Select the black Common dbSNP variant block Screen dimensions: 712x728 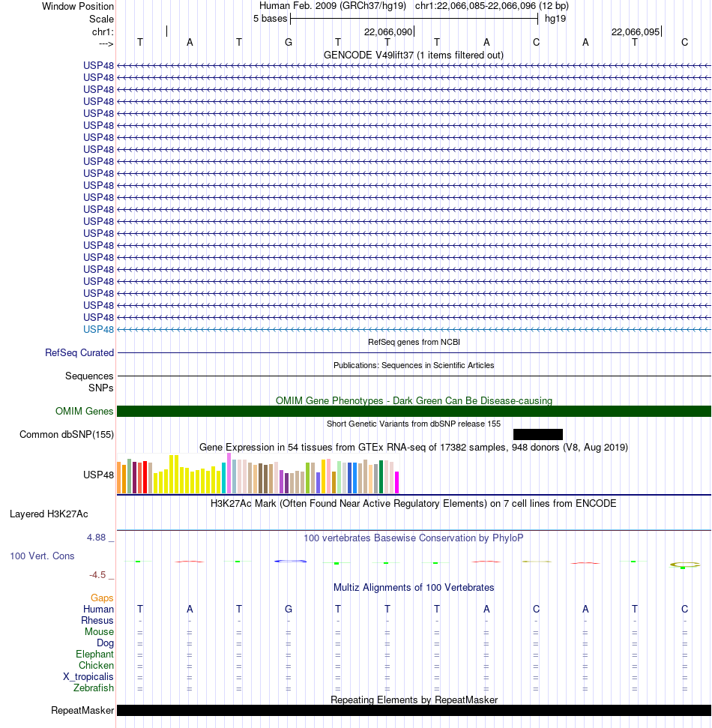tap(538, 435)
